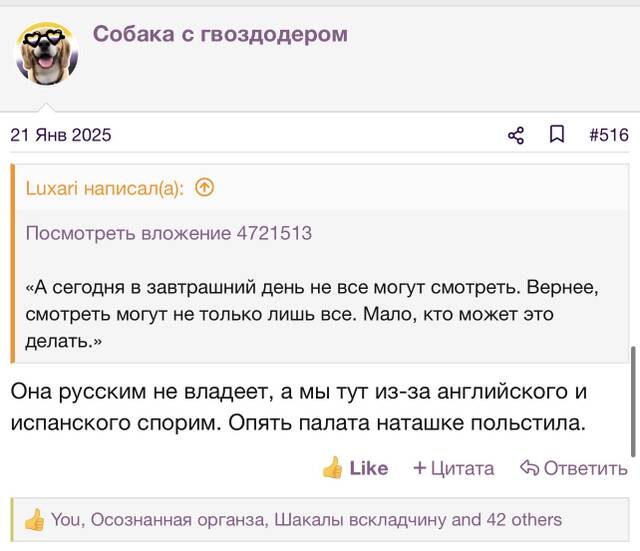Bookmark this post with the bookmark icon

(x=557, y=134)
